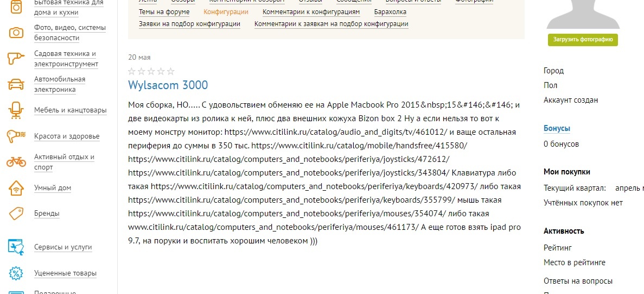Screen dimensions: 644x294
Task: Select the first rating star above Wylsacom 3000
Action: [132, 72]
